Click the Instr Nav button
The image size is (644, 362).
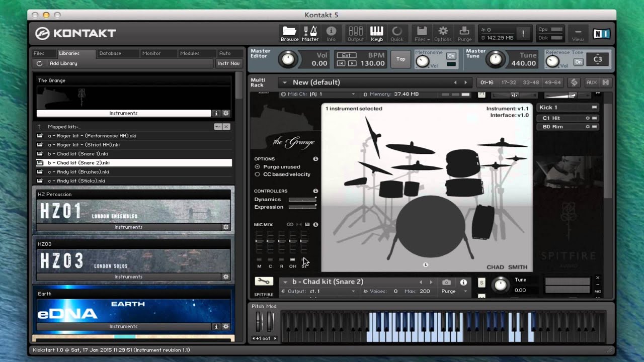point(228,63)
